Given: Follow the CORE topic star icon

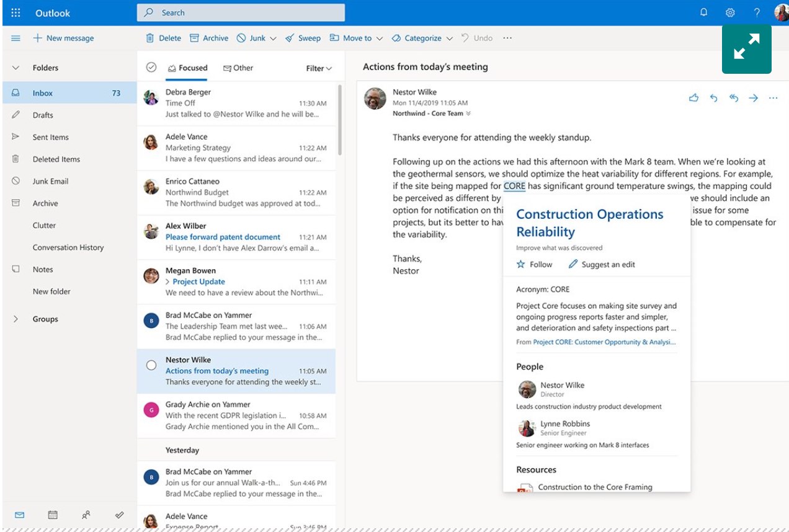Looking at the screenshot, I should coord(521,265).
